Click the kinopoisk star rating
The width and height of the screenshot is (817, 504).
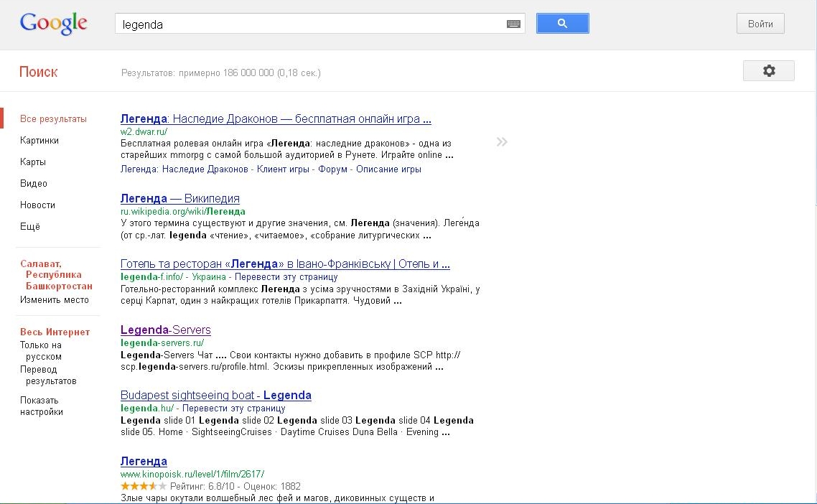pyautogui.click(x=144, y=486)
